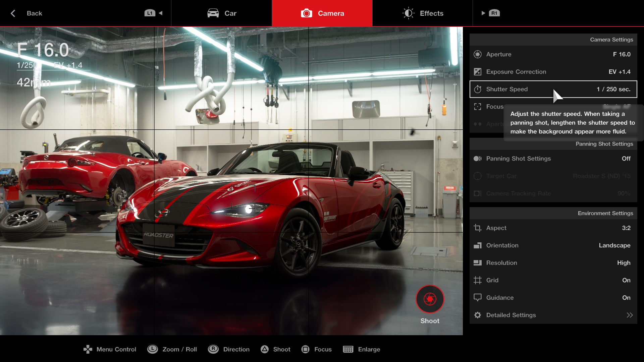Click the Resolution icon
Screen dimensions: 644x362
478,263
